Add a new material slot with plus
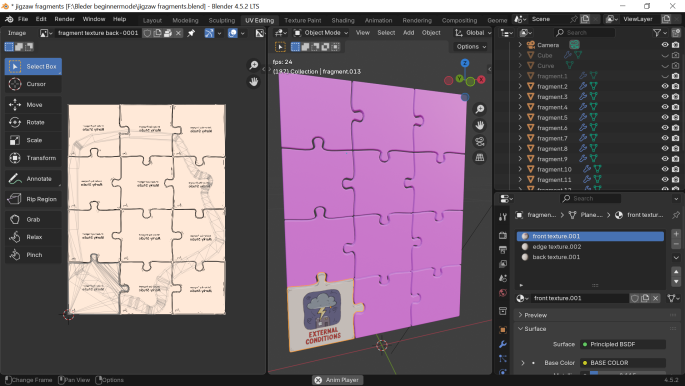The image size is (685, 386). pyautogui.click(x=676, y=234)
